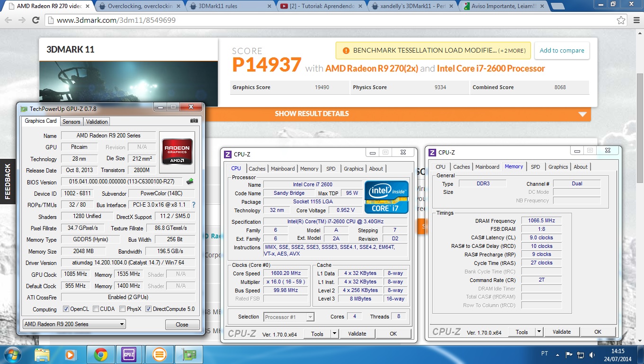Click the CPU-Z taskbar icon
644x364 pixels.
(129, 354)
